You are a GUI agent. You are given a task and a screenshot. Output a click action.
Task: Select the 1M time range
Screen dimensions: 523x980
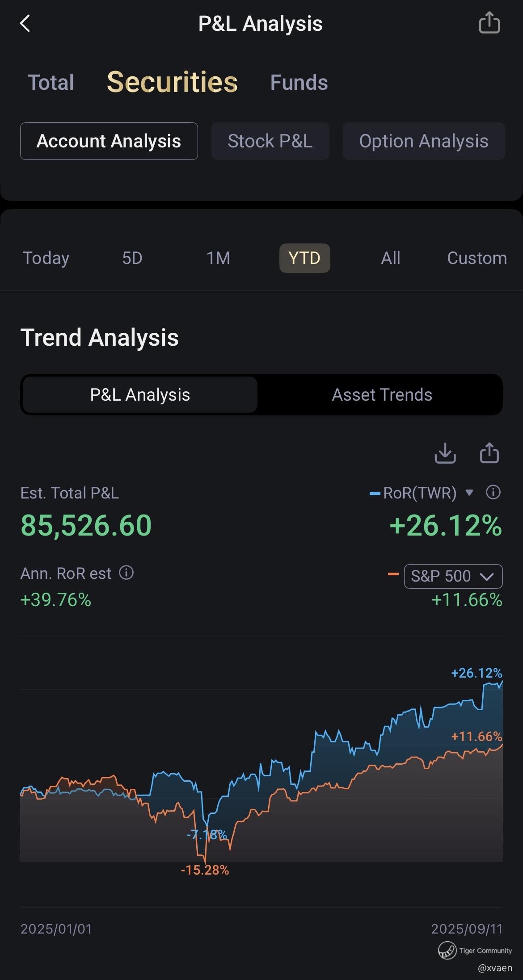coord(218,258)
